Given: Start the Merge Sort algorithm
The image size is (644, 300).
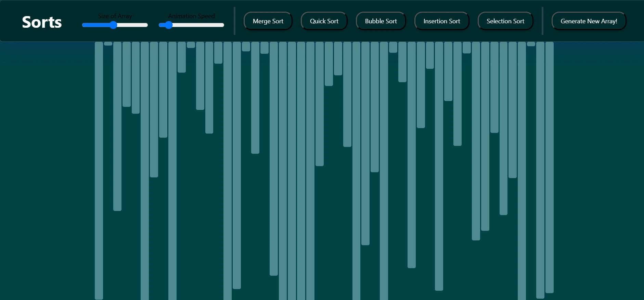Looking at the screenshot, I should point(268,21).
